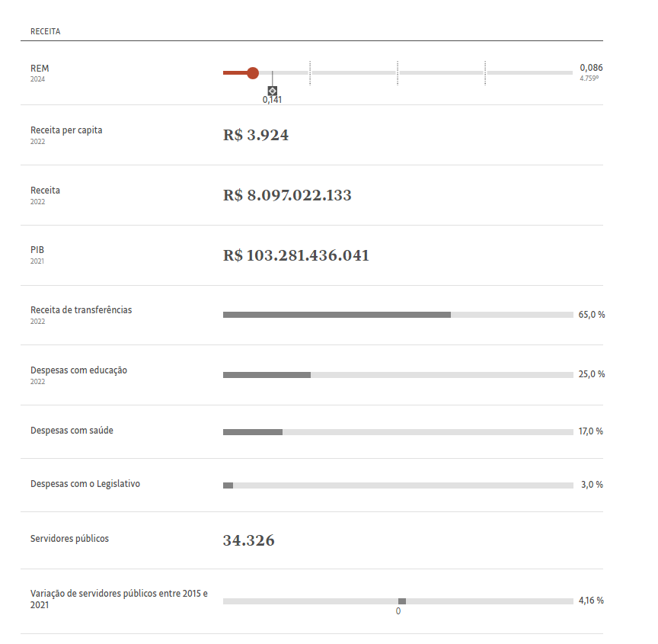Click the red REM slider handle

click(x=253, y=73)
